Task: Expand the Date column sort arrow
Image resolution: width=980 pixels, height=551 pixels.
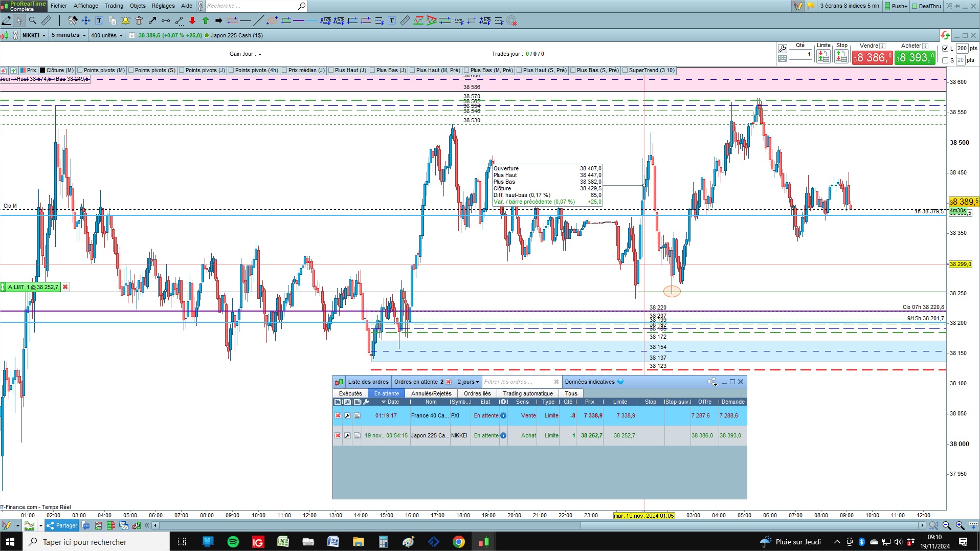Action: pyautogui.click(x=384, y=402)
